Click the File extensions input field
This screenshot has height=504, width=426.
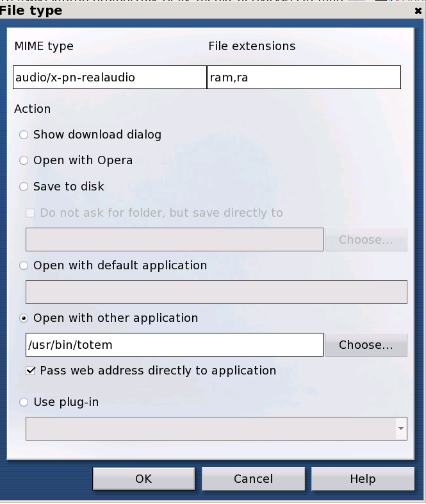(304, 78)
